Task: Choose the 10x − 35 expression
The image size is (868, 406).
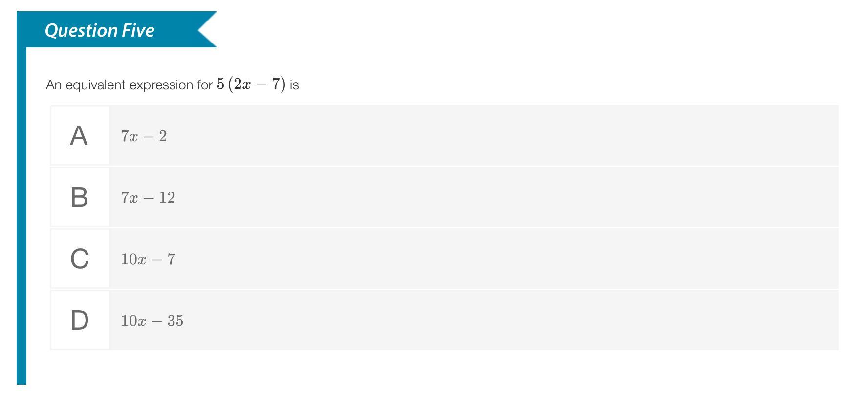Action: coord(152,321)
